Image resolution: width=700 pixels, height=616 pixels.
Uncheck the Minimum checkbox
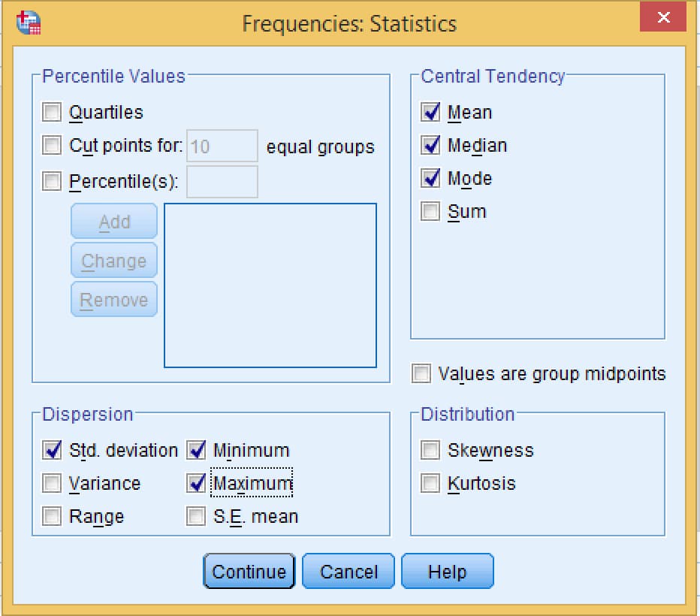(196, 450)
